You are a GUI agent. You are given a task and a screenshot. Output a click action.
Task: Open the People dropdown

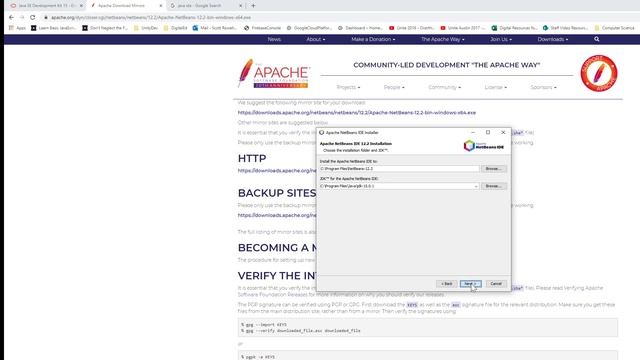click(394, 87)
